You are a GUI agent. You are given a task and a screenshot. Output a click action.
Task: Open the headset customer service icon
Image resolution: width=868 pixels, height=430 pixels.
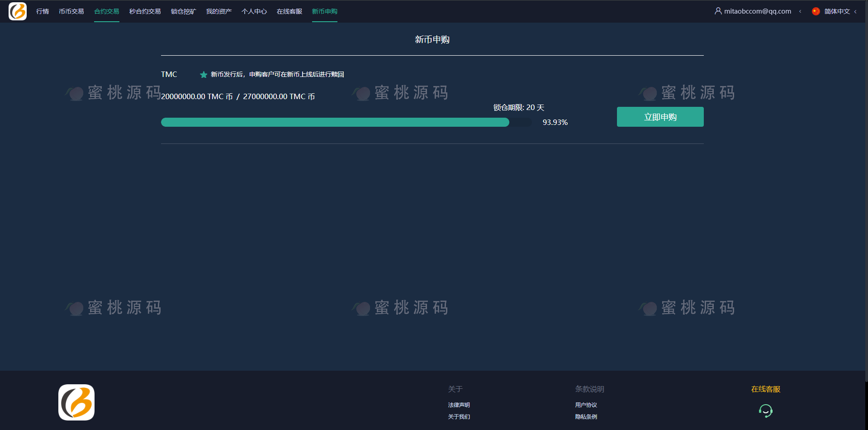[x=765, y=411]
